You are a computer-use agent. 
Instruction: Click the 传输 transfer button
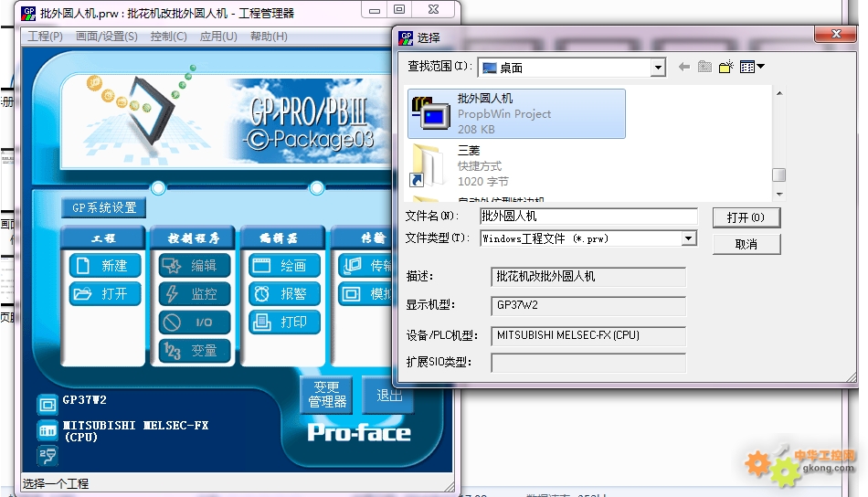[x=365, y=266]
